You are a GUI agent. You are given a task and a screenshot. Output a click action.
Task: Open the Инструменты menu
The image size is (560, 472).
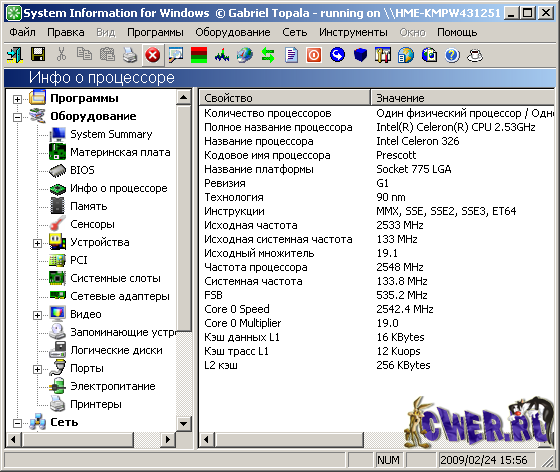(353, 32)
